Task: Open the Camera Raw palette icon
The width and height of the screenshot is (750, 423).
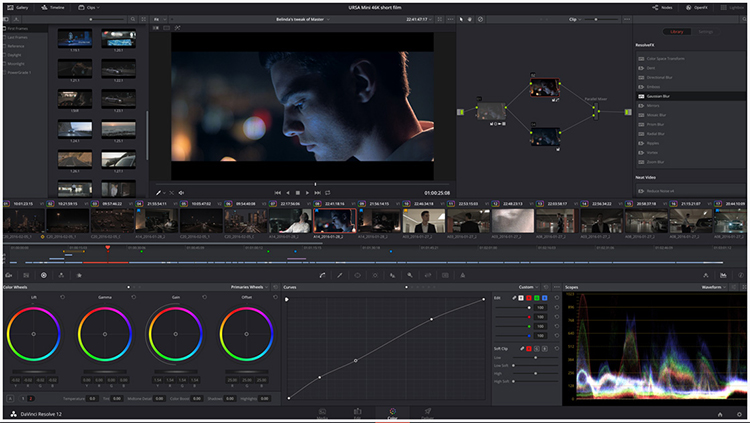Action: point(9,275)
